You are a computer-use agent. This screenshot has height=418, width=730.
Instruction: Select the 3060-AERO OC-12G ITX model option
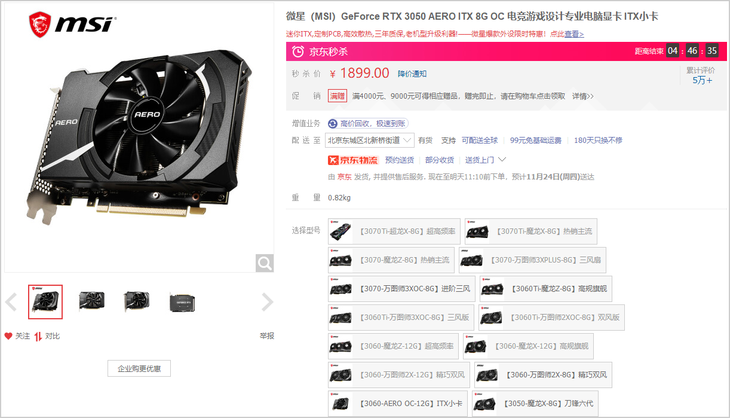(x=398, y=404)
